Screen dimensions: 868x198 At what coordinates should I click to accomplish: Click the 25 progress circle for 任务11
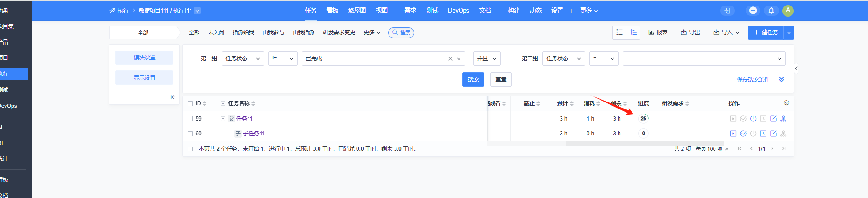click(644, 118)
